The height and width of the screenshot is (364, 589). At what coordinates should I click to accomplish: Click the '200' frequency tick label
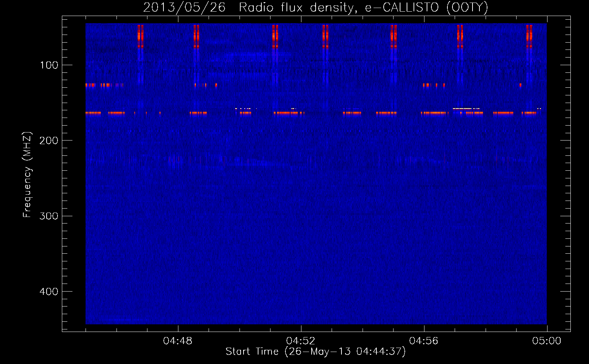[49, 141]
